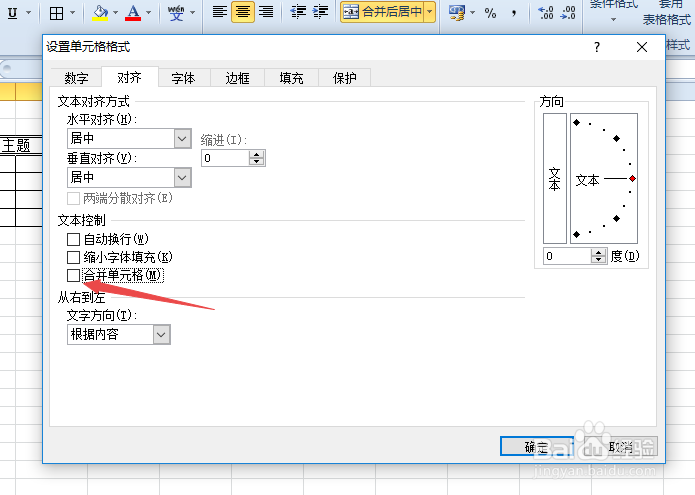Decrease the orientation degrees value

coord(599,260)
